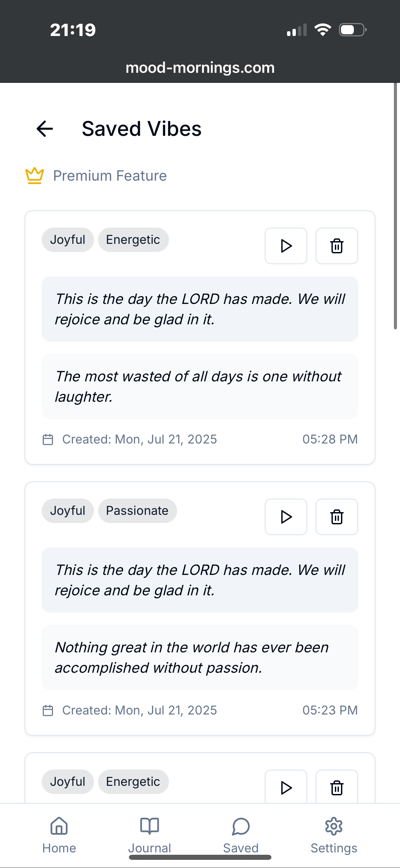This screenshot has height=868, width=400.
Task: Click the trash icon on the bottom card
Action: pos(337,787)
